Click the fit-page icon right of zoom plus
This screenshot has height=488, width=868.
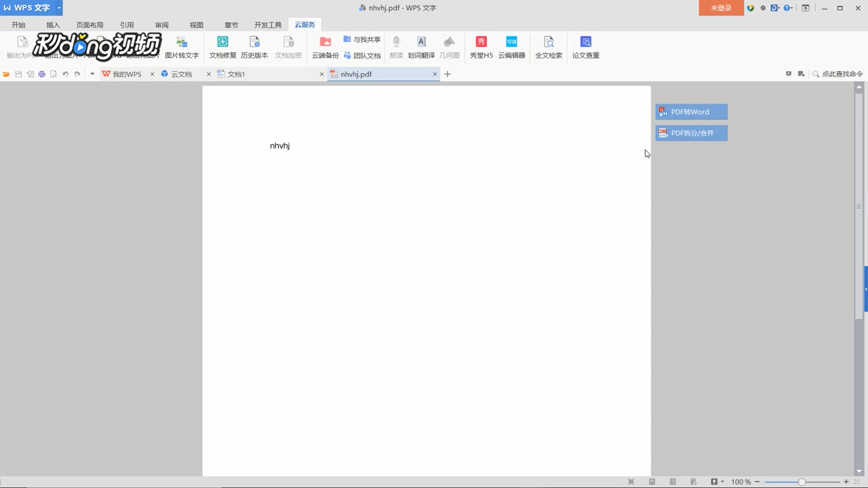857,482
